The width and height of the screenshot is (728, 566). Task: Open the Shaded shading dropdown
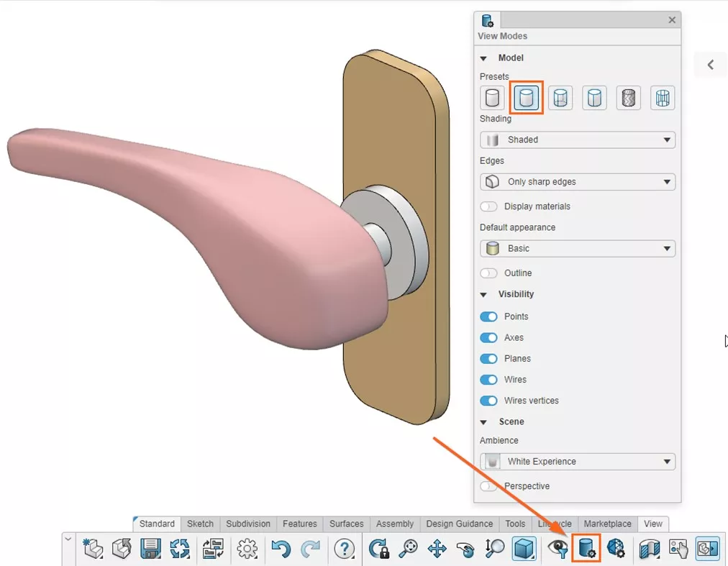577,140
